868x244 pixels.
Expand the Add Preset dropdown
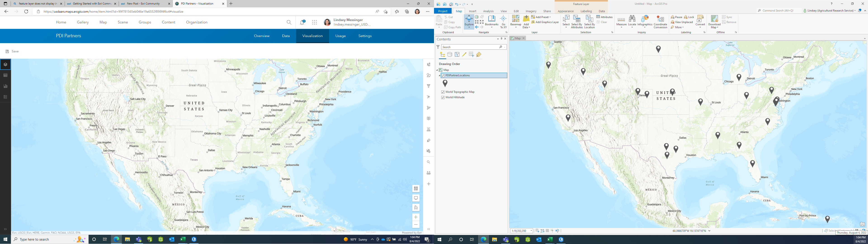click(541, 17)
